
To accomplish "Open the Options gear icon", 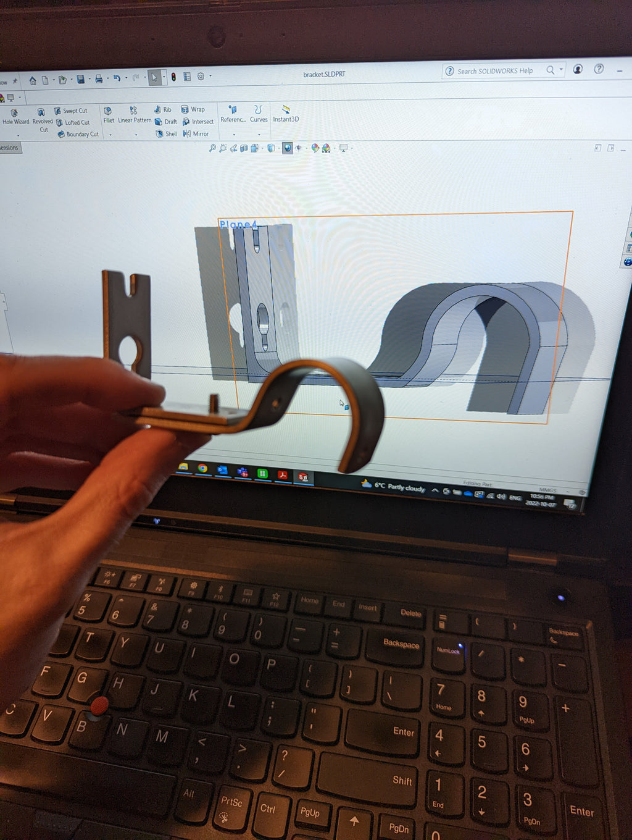I will [201, 76].
